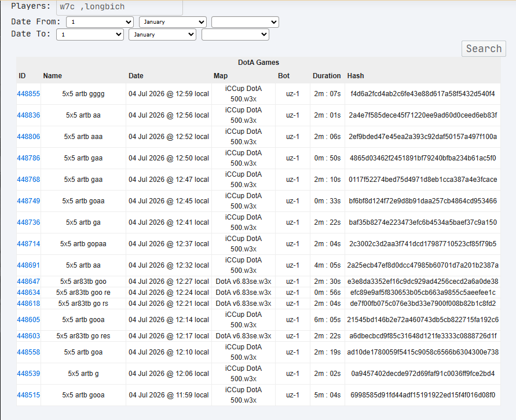
Task: Open game ID 448714
Action: point(28,244)
